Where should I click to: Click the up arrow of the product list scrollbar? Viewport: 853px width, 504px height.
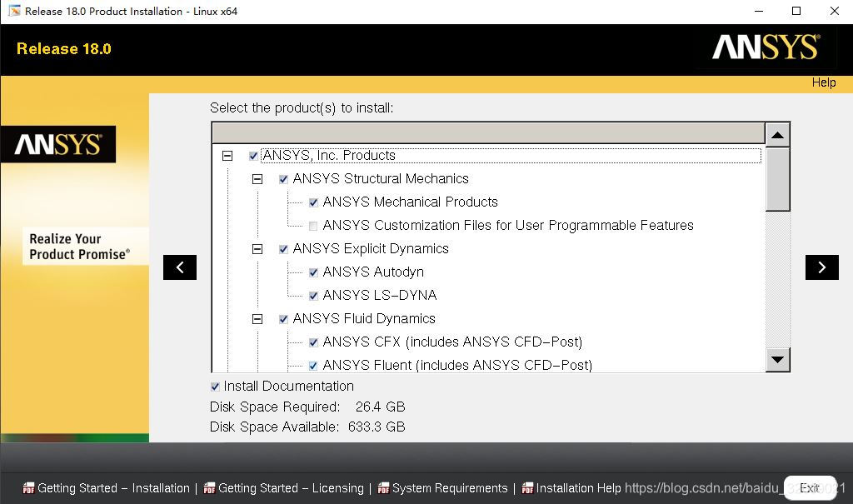pos(777,134)
